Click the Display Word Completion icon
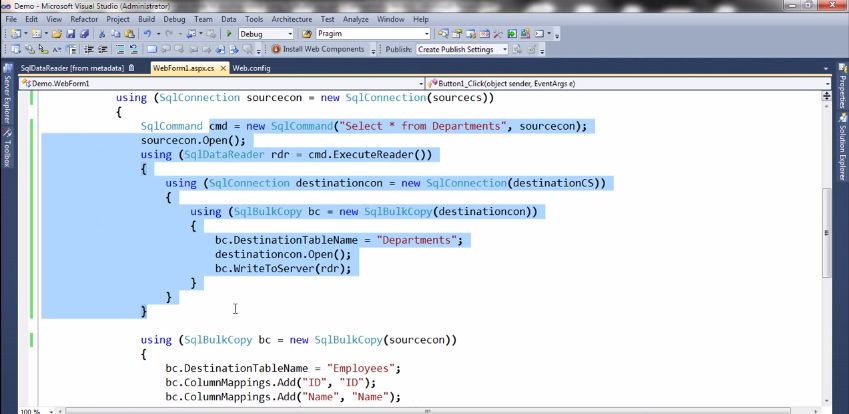 [57, 49]
